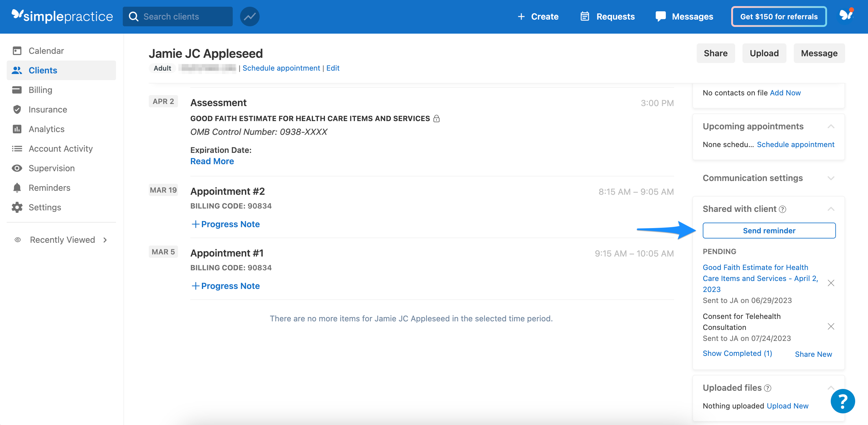This screenshot has height=425, width=868.
Task: Click the Uploaded files help icon
Action: [768, 388]
